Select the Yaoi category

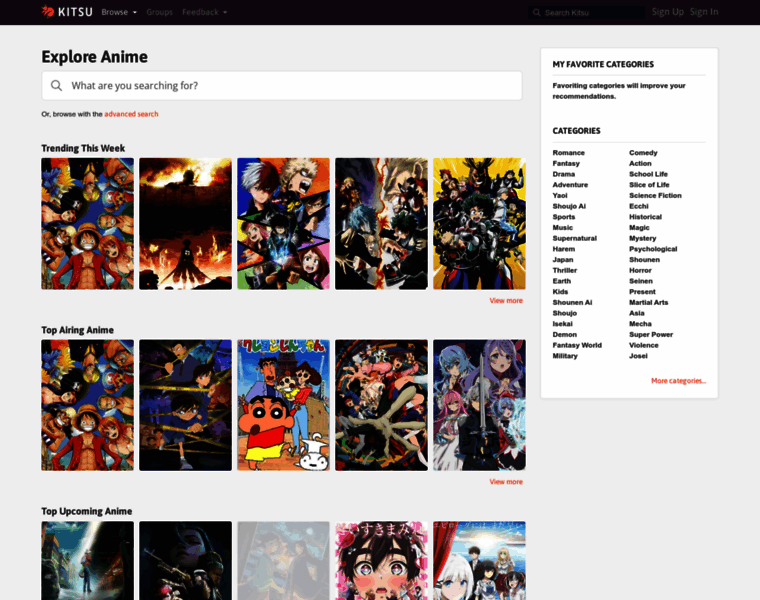(560, 195)
